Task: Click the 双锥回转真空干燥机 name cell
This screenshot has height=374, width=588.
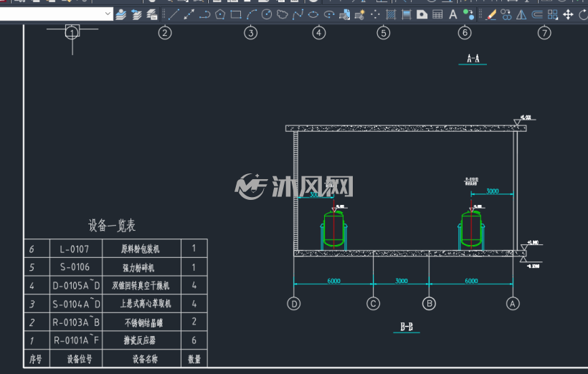Action: click(141, 286)
